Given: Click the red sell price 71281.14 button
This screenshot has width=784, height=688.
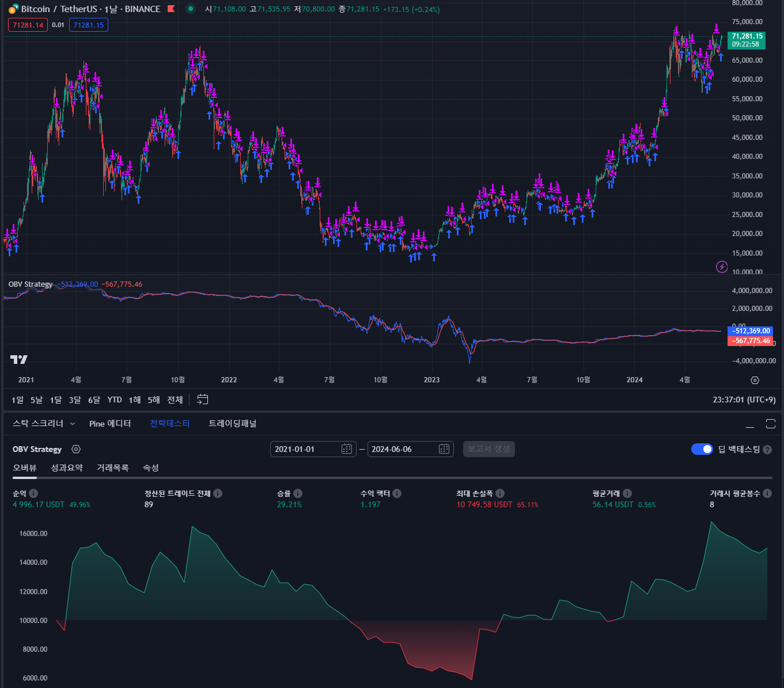Looking at the screenshot, I should [x=28, y=25].
